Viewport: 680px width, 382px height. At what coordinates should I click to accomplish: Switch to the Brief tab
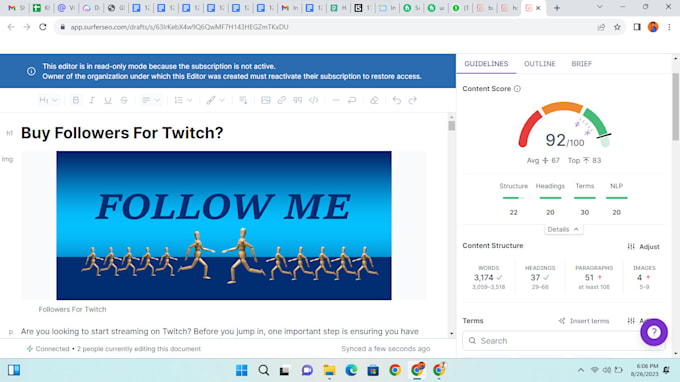click(582, 64)
